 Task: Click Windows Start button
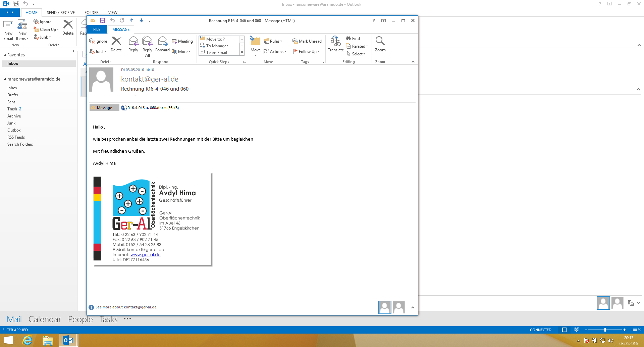[x=8, y=340]
